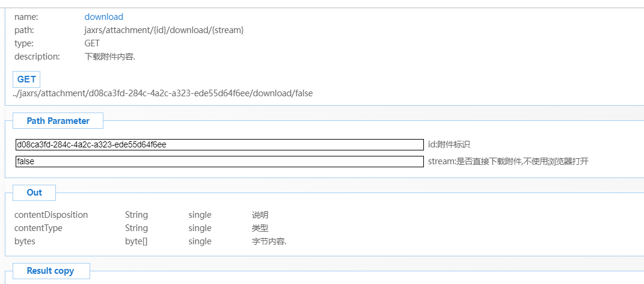Click the request URL ending in download/false

163,93
